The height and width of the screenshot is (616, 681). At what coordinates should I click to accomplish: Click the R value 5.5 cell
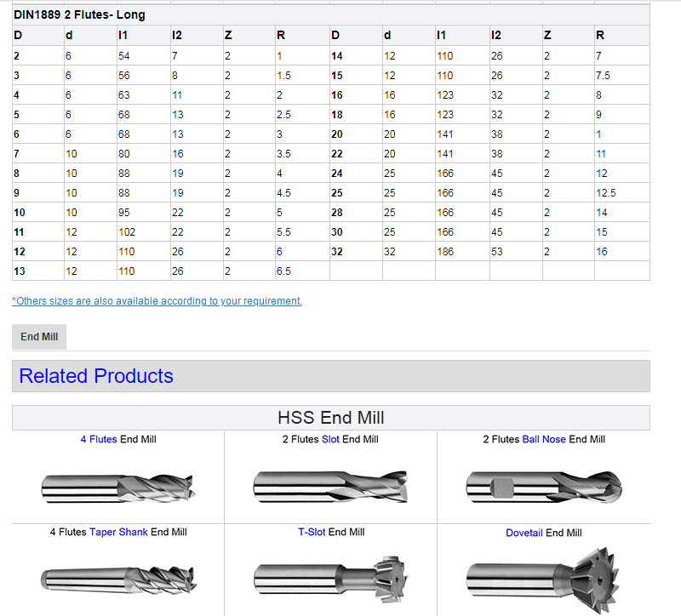[x=302, y=231]
